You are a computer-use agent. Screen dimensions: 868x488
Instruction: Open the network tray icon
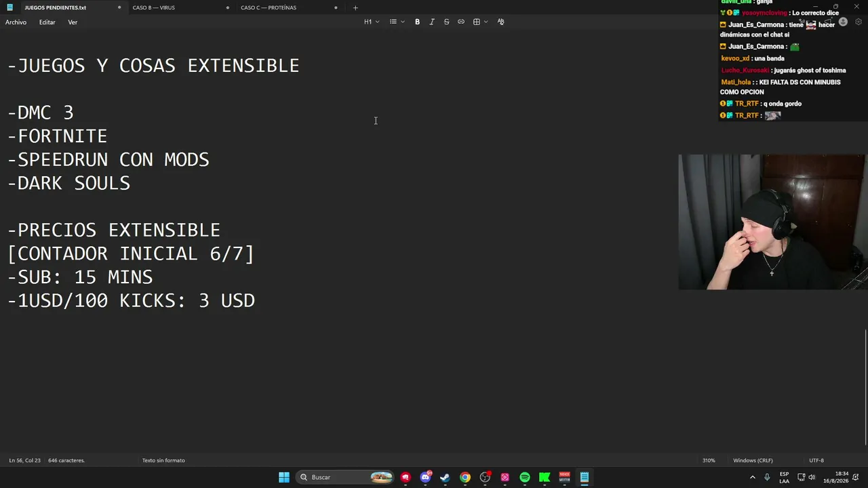pos(801,477)
